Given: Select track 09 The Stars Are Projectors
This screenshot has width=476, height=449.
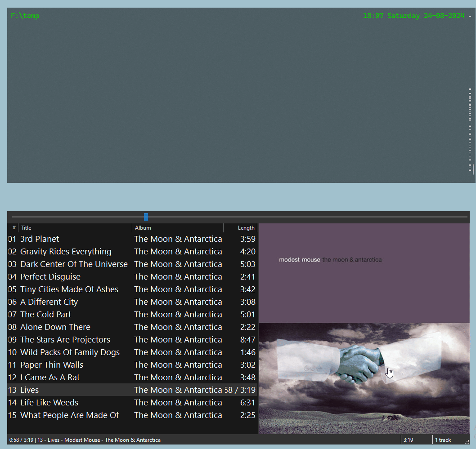Looking at the screenshot, I should 132,339.
